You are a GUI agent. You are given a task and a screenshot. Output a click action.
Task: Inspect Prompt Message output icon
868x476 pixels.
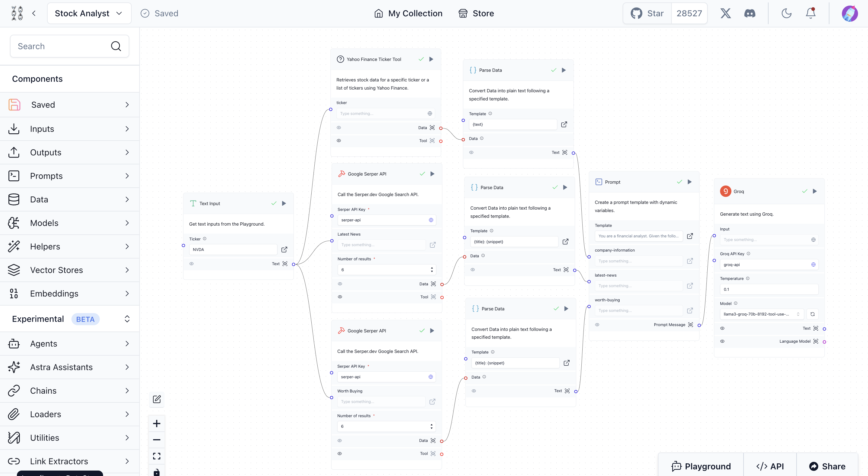click(690, 325)
